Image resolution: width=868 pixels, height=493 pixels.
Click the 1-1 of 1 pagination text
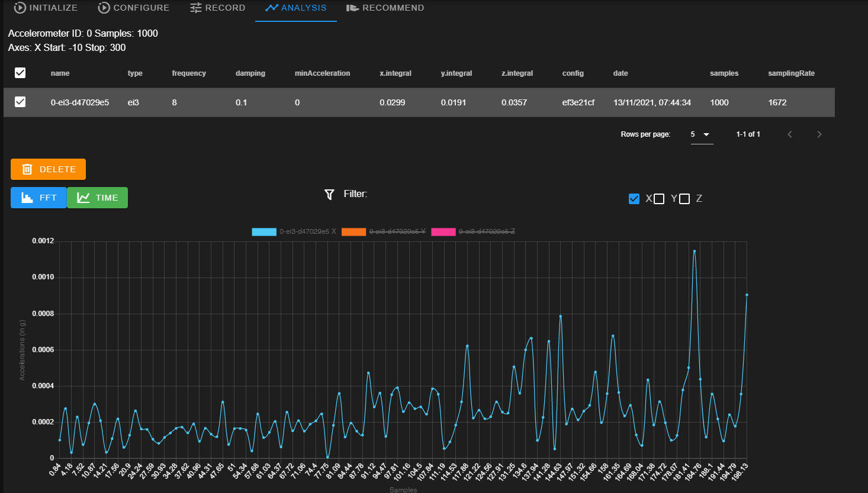pyautogui.click(x=748, y=134)
